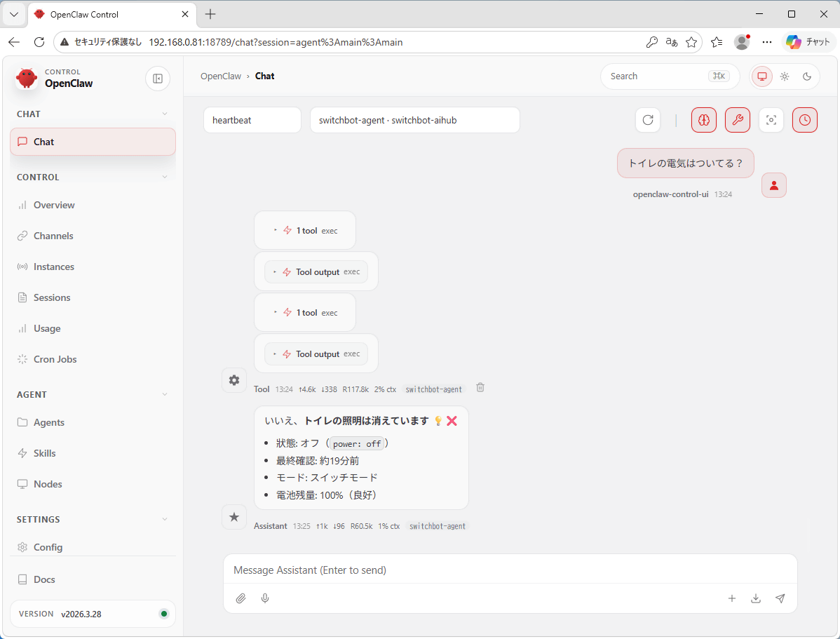
Task: Refresh the chat with the reload icon
Action: (x=648, y=120)
